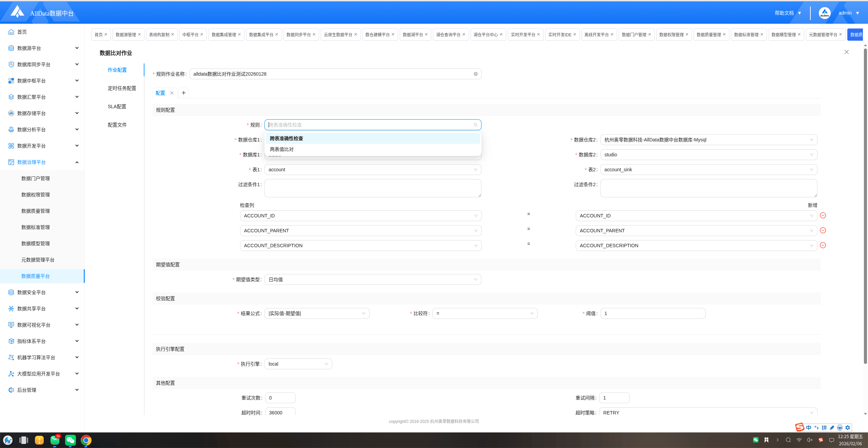Open Chrome from the taskbar
The image size is (868, 448).
pyautogui.click(x=86, y=440)
